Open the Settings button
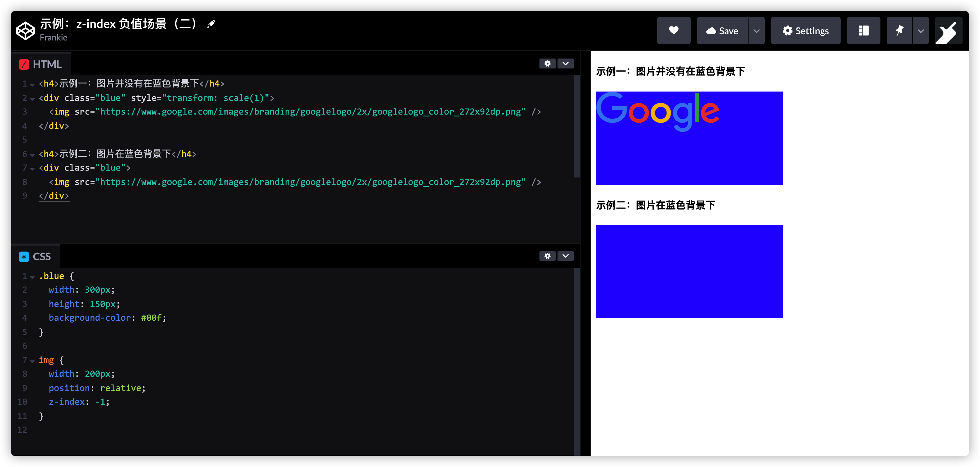Viewport: 980px width, 467px height. click(x=805, y=31)
